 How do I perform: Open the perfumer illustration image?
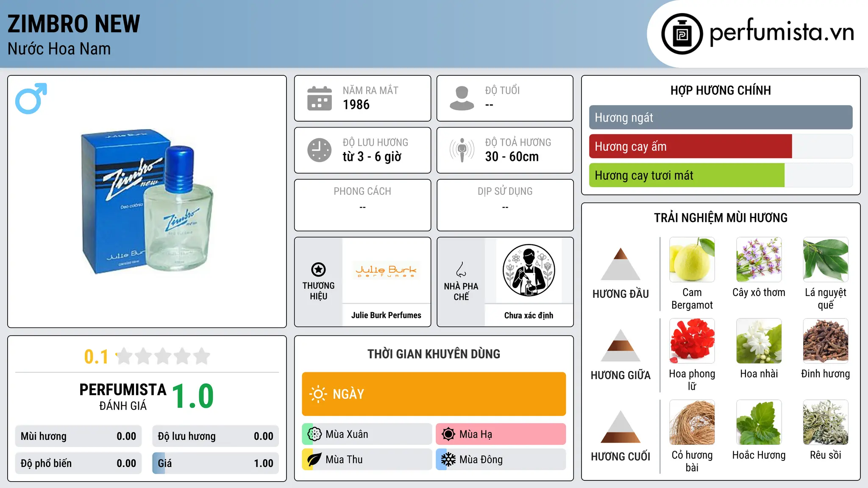click(x=529, y=270)
